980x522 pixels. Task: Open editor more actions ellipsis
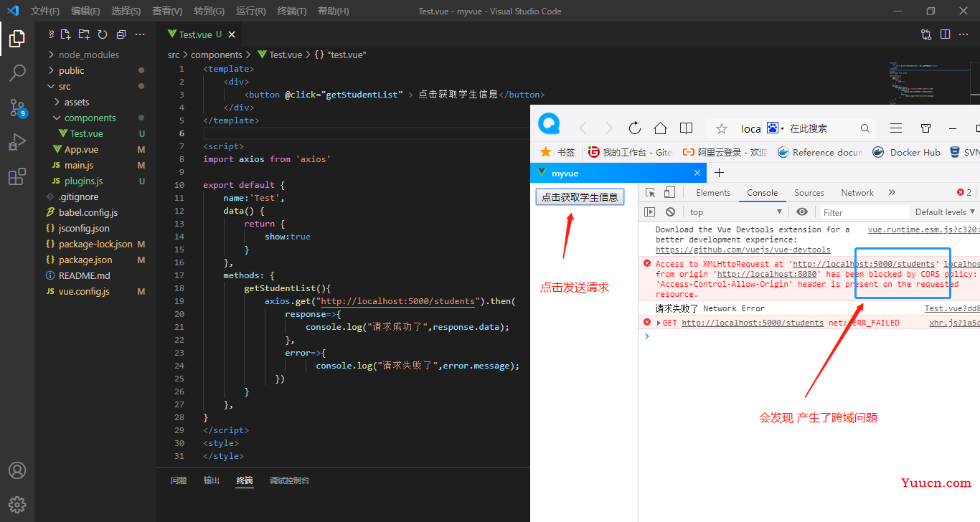point(964,34)
